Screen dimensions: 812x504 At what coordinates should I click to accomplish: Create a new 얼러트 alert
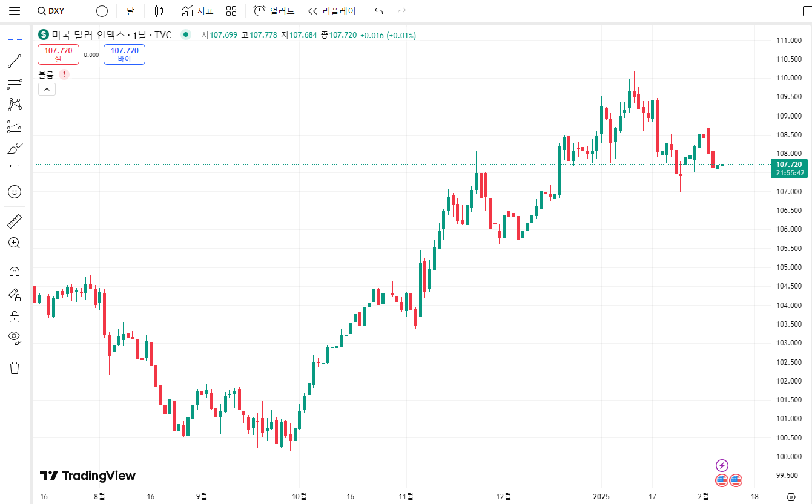[274, 11]
